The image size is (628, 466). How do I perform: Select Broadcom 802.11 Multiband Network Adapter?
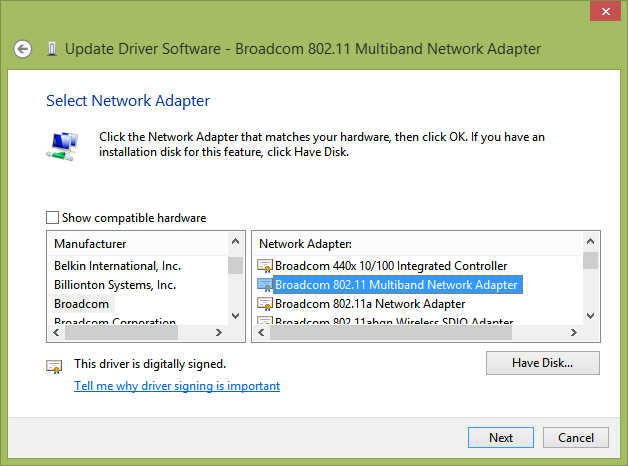[396, 285]
